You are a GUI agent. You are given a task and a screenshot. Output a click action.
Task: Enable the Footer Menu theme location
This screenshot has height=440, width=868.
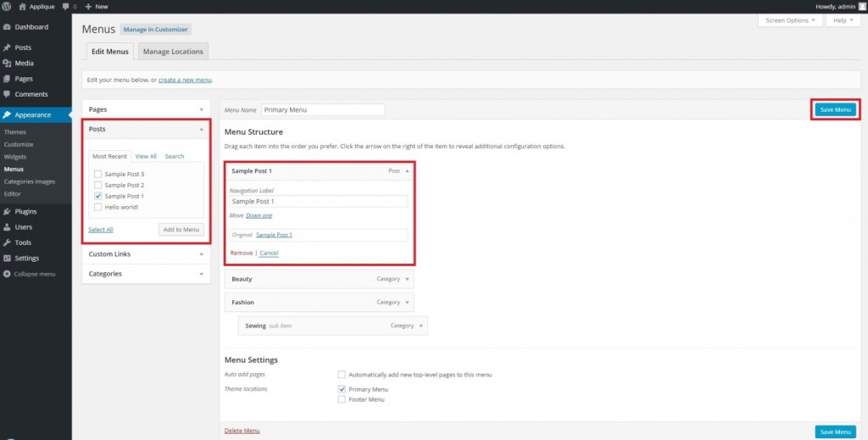point(342,399)
